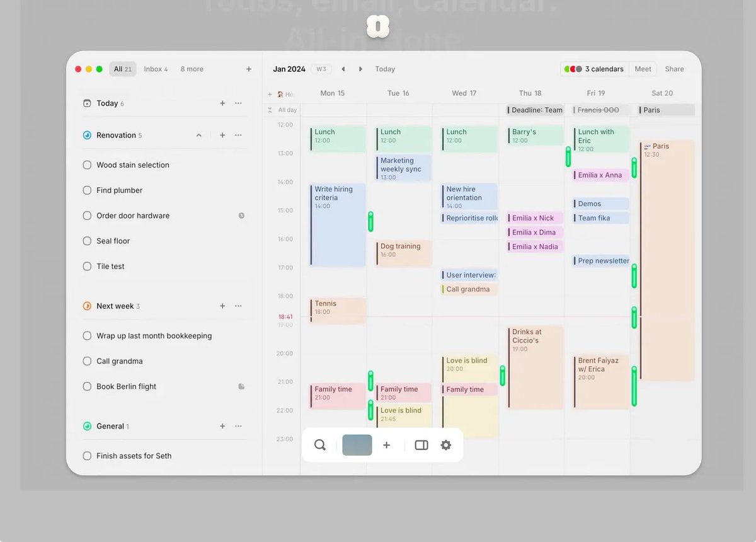Viewport: 756px width, 542px height.
Task: Open the Paris event on Saturday
Action: pos(667,261)
